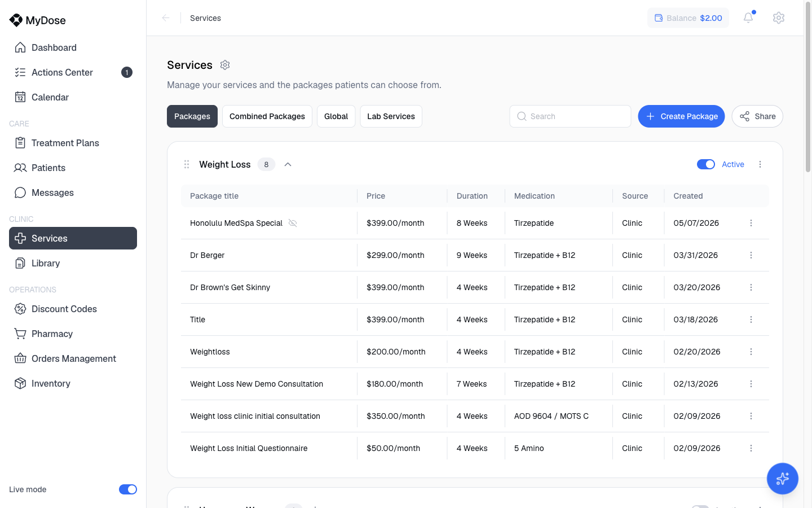Screen dimensions: 812x508
Task: Open row menu for Weight Loss Initial Questionnaire
Action: [x=751, y=448]
